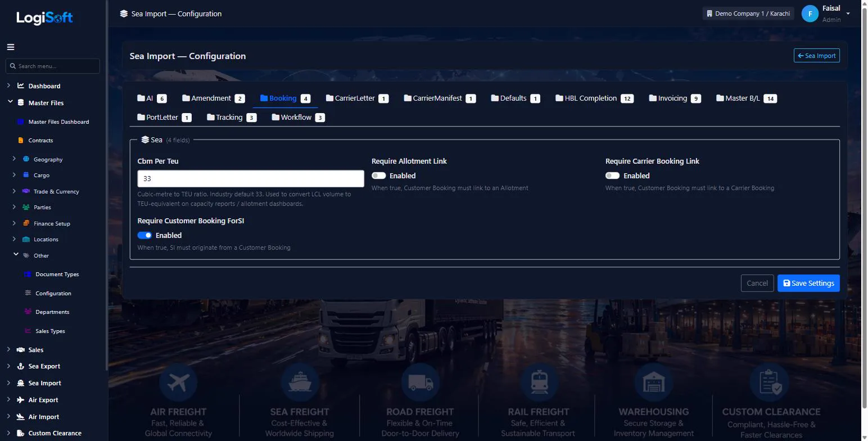This screenshot has width=868, height=441.
Task: Collapse the Other submenu chevron
Action: [x=16, y=255]
